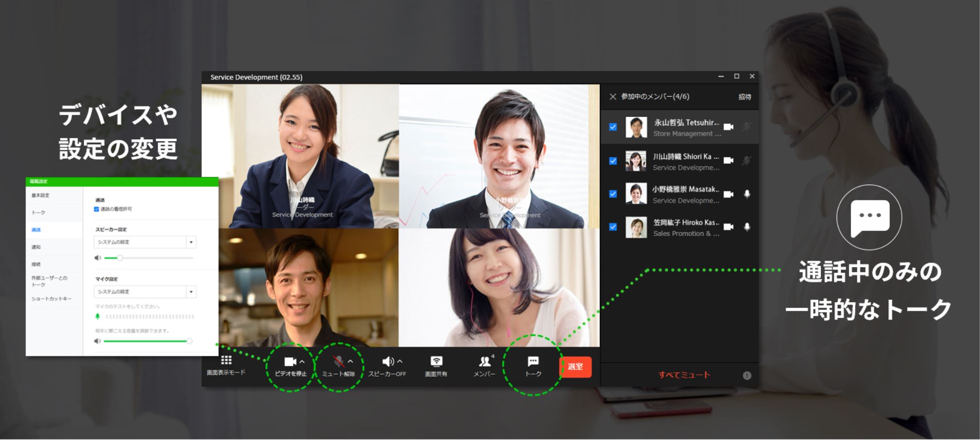Select the 通知 tab in settings sidebar

[36, 247]
